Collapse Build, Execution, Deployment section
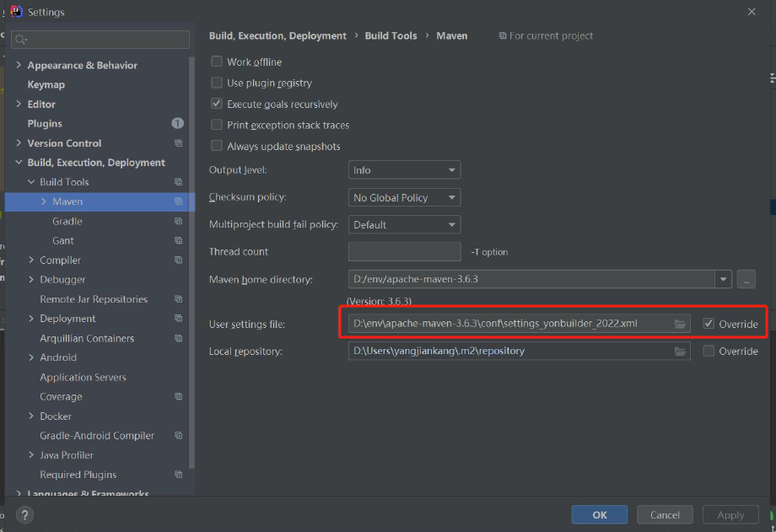The width and height of the screenshot is (776, 532). [x=19, y=163]
